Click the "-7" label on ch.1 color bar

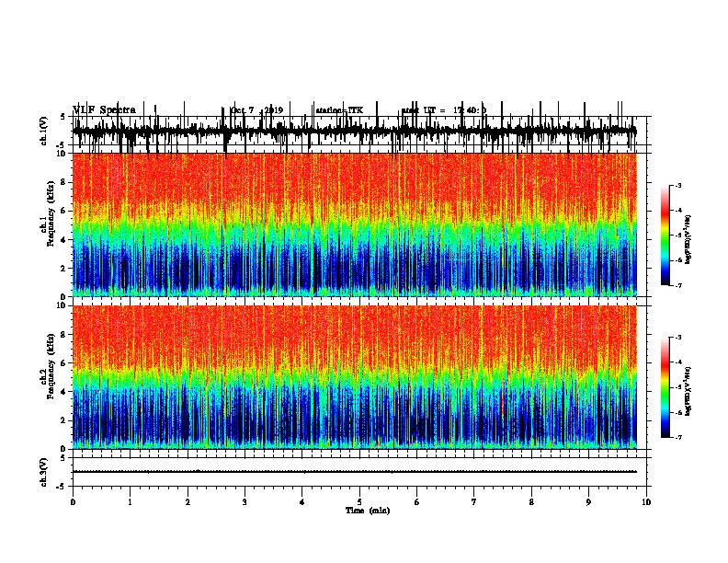click(x=678, y=285)
